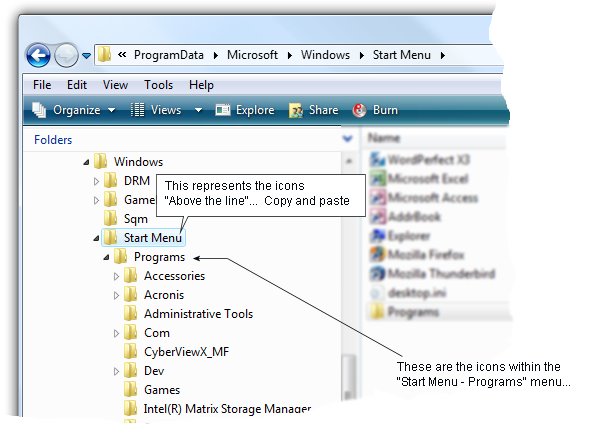Expand the Com folder node
Image resolution: width=590 pixels, height=433 pixels.
[116, 333]
